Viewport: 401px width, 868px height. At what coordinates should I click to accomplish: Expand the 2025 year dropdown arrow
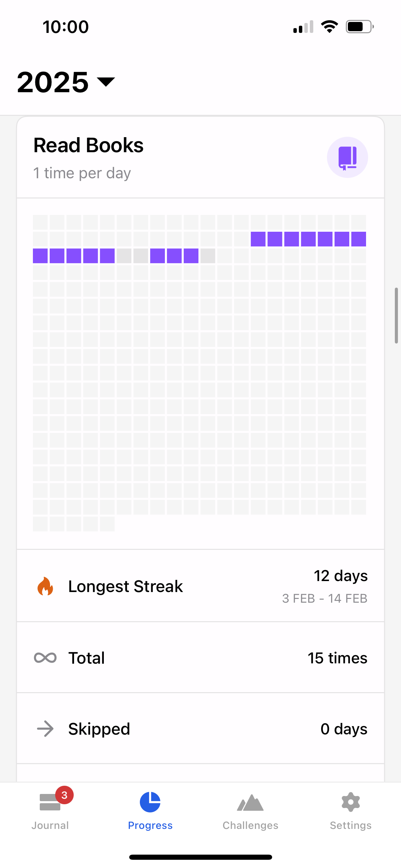coord(106,82)
